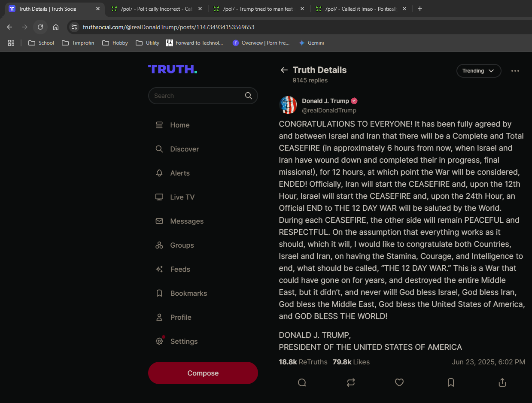Click the share upload icon
Screen dimensions: 532x403
502,382
